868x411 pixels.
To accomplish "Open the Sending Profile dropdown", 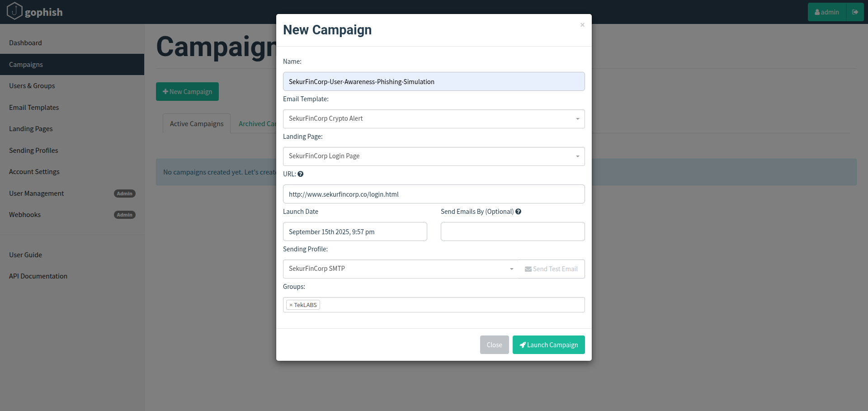I will point(401,269).
